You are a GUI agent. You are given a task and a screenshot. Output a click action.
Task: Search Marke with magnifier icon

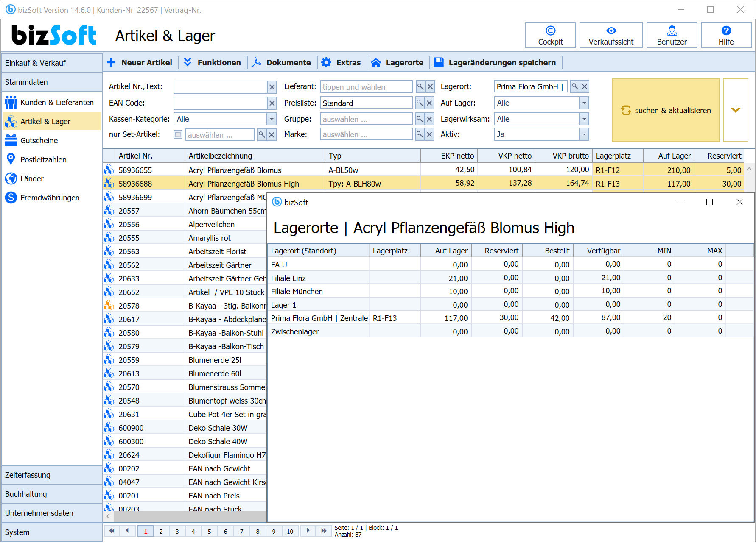419,134
